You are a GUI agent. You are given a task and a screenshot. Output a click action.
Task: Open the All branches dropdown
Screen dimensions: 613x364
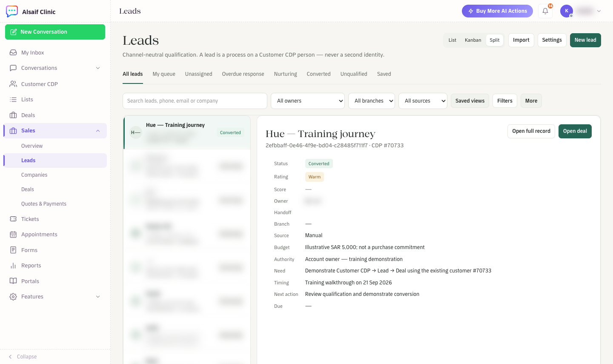pyautogui.click(x=372, y=101)
